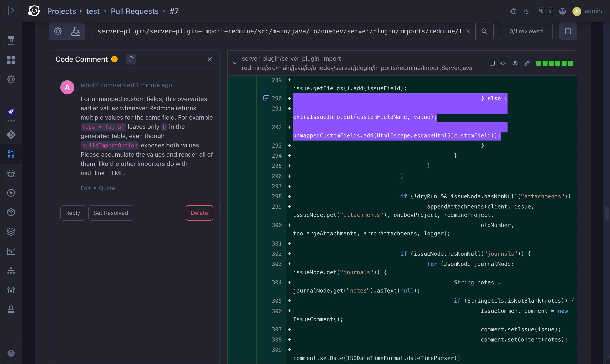Click the eye view-file icon

pyautogui.click(x=515, y=63)
